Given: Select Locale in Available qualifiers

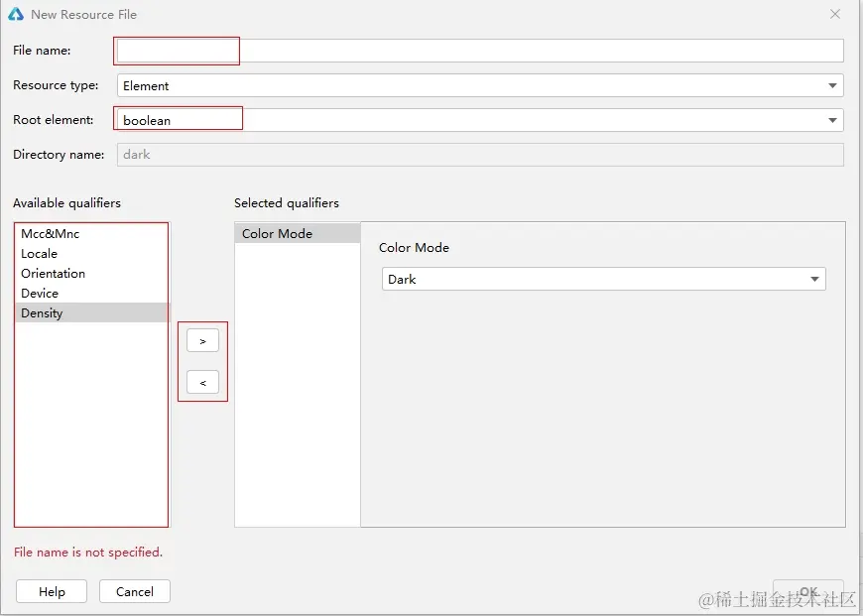Looking at the screenshot, I should [x=91, y=253].
